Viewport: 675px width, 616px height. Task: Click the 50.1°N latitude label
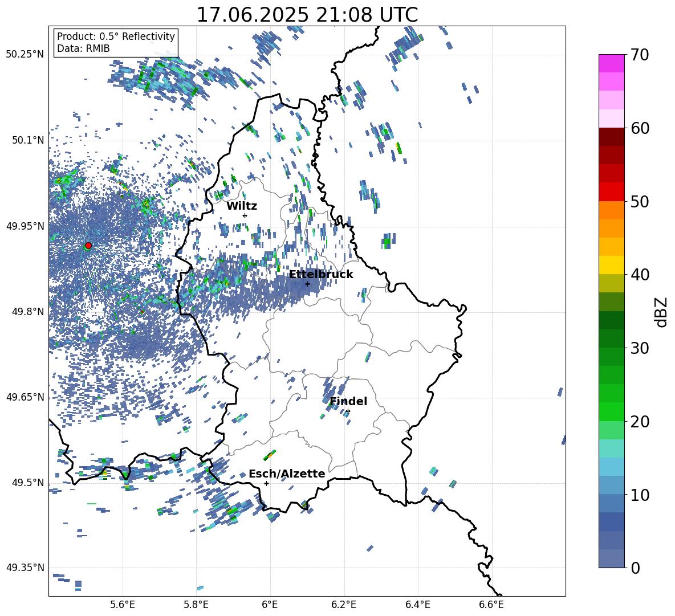point(29,140)
